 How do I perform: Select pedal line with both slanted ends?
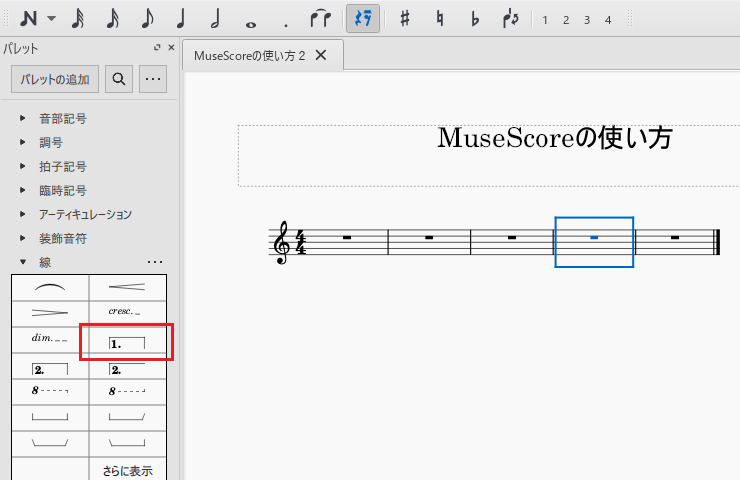pyautogui.click(x=50, y=444)
